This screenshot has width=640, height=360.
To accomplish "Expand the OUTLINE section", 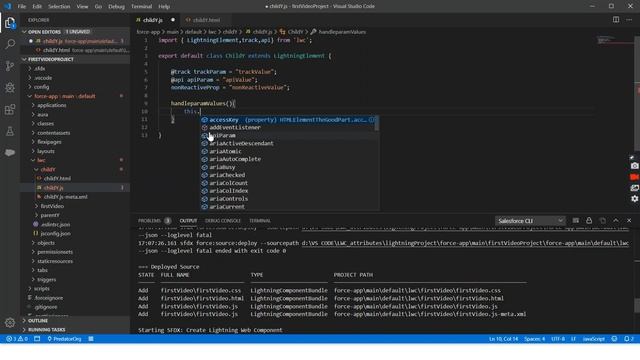I will coord(76,321).
